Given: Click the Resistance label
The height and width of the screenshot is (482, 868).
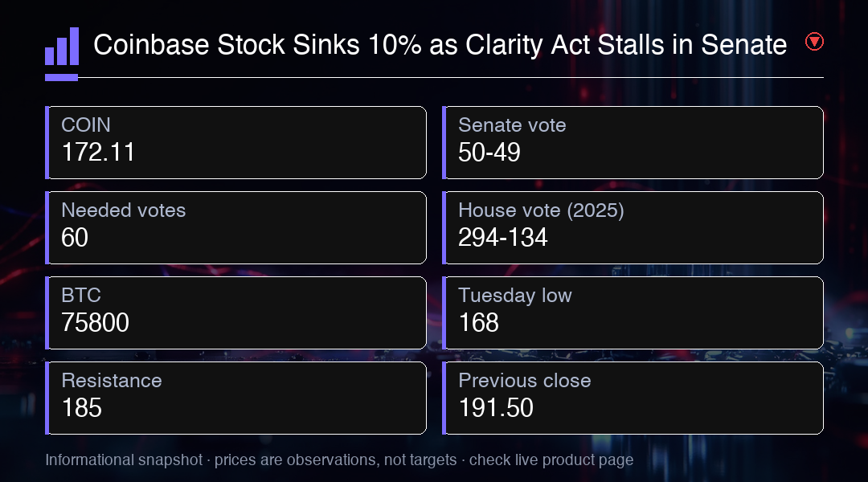Looking at the screenshot, I should (112, 381).
